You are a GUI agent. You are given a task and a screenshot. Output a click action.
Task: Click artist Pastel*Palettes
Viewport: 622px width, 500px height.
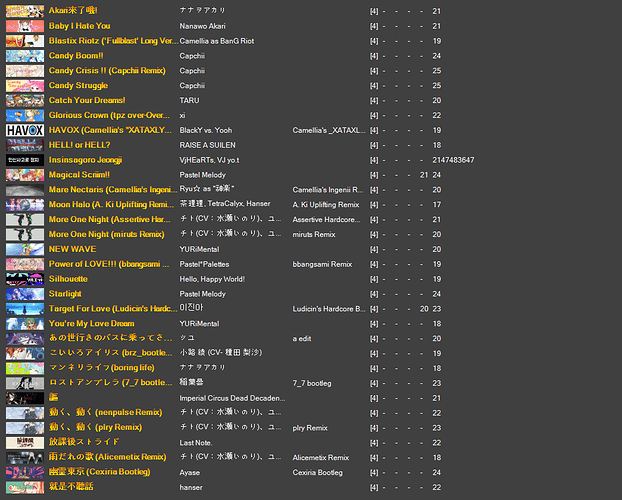click(204, 264)
